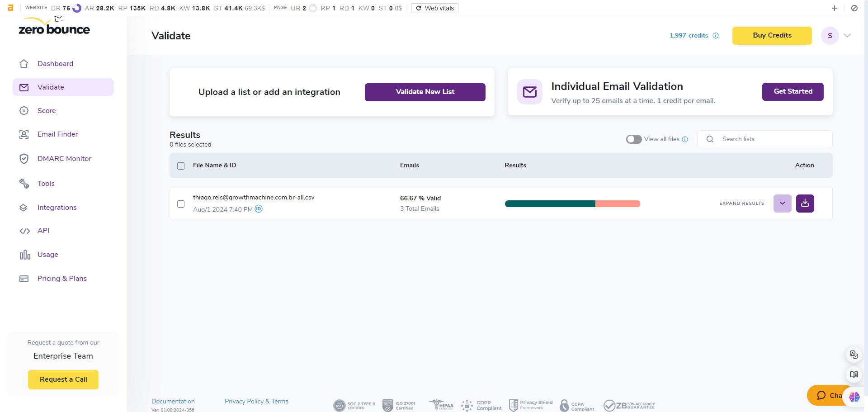Screen dimensions: 868x412
Task: Click the ZeroBounce logo
Action: [x=54, y=27]
